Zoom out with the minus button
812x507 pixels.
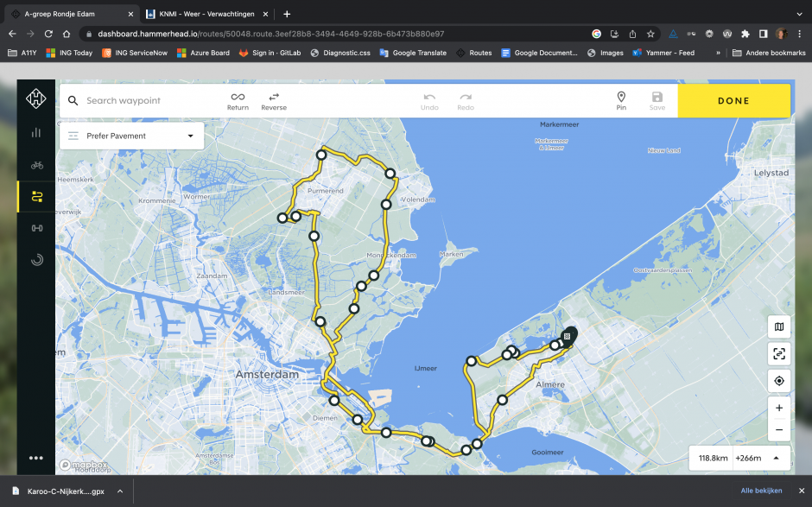point(779,430)
